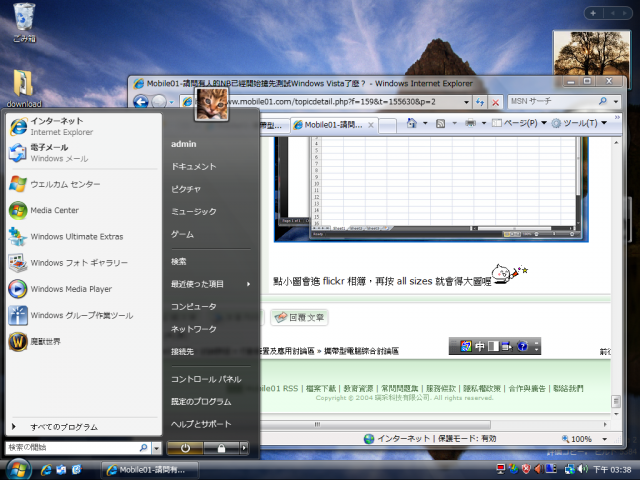Viewport: 640px width, 480px height.
Task: Click the RSS feeds toolbar icon
Action: (x=440, y=123)
